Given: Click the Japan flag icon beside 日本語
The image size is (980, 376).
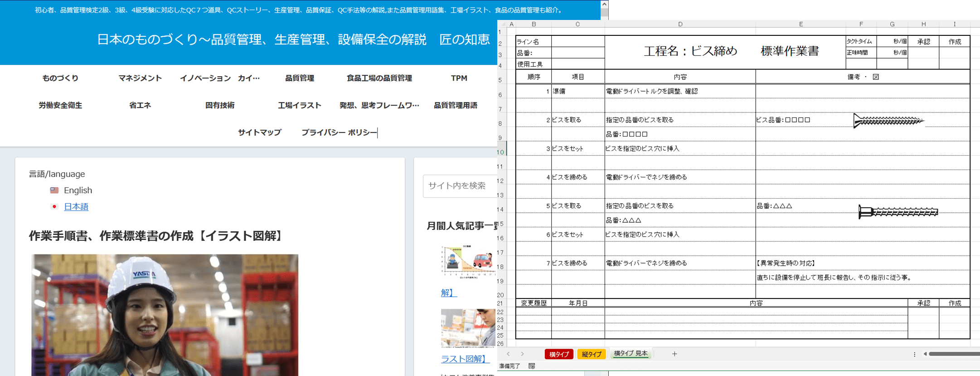Looking at the screenshot, I should (54, 206).
